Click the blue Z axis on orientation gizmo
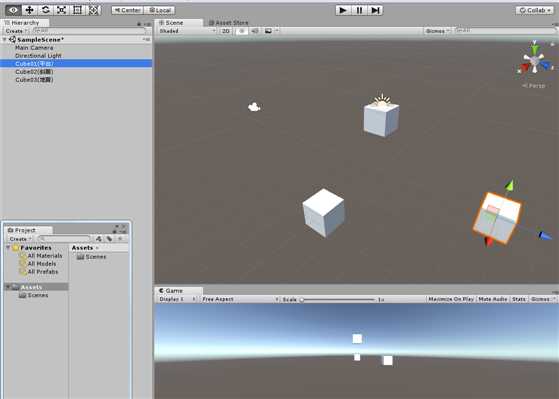Screen dimensions: 559x399 [x=546, y=65]
